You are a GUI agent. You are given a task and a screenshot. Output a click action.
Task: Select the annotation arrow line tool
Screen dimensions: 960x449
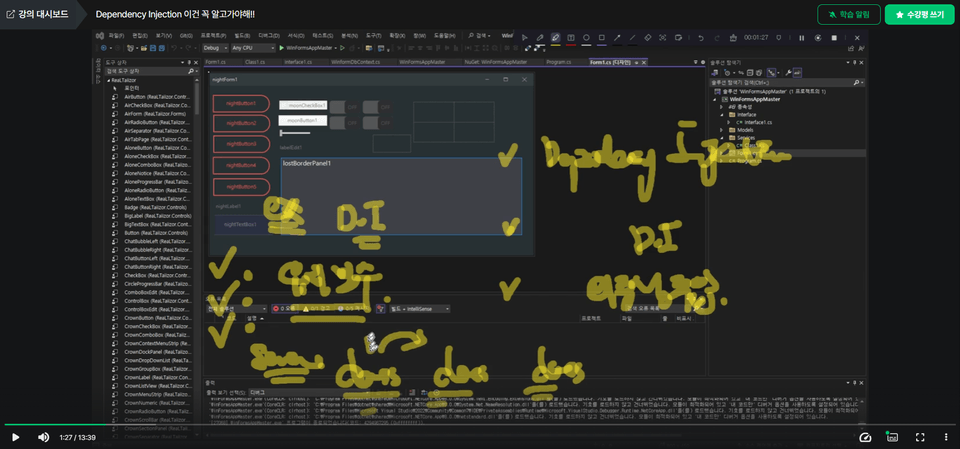(x=617, y=37)
